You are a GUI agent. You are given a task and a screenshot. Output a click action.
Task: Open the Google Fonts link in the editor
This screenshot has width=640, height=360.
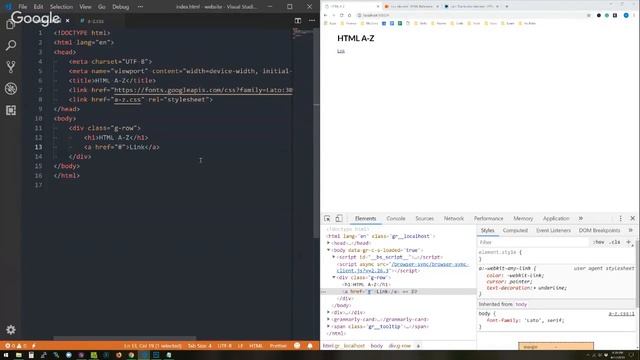(x=203, y=90)
